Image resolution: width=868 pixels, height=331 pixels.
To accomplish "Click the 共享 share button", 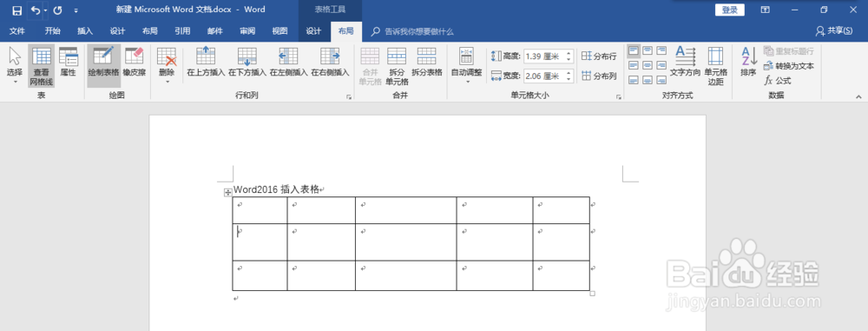I will tap(834, 31).
